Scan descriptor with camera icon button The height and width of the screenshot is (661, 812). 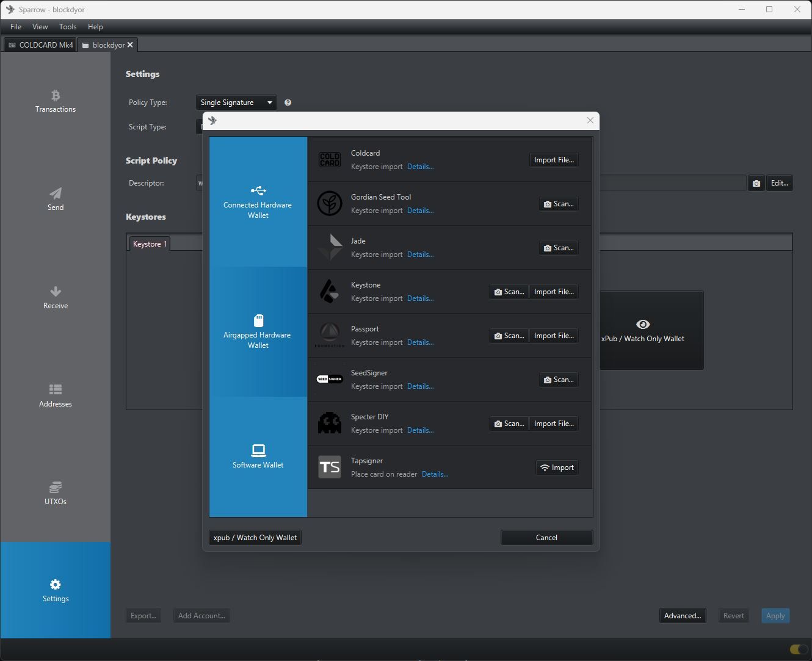(756, 183)
